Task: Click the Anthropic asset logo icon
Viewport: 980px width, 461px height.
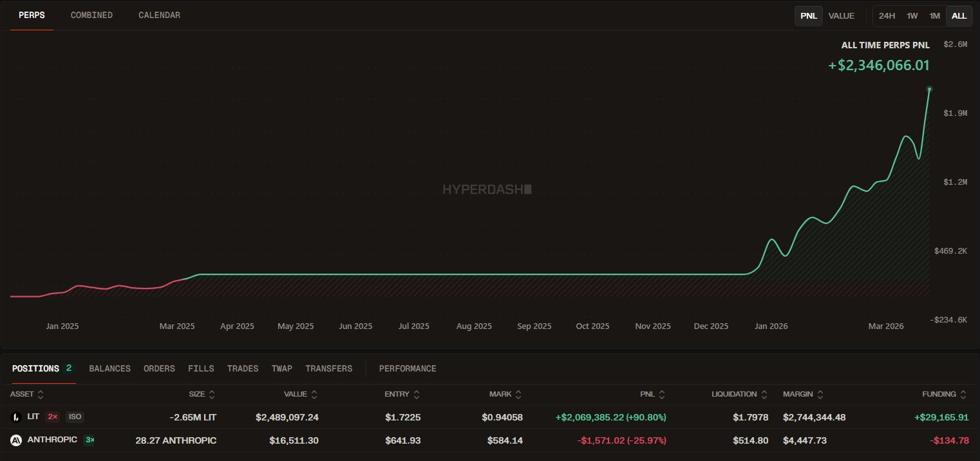Action: [x=16, y=440]
